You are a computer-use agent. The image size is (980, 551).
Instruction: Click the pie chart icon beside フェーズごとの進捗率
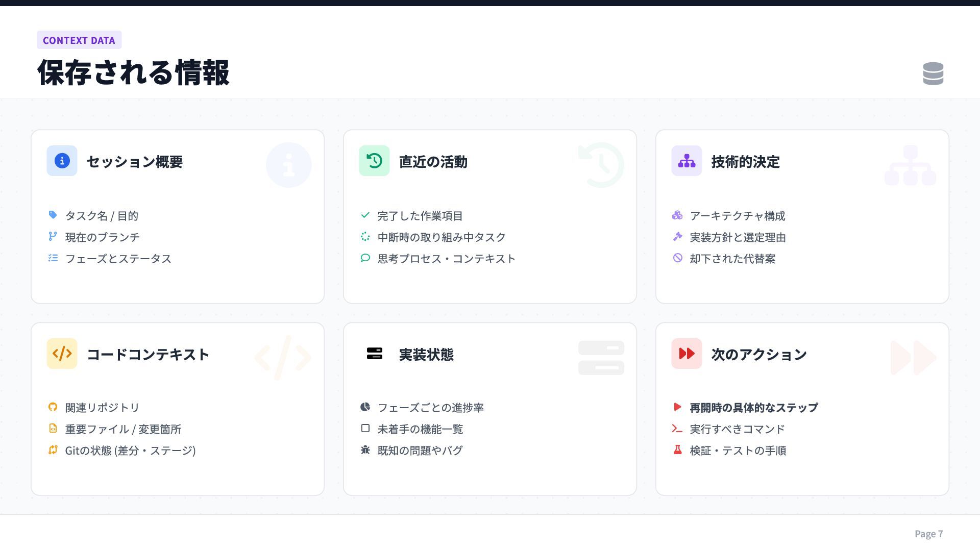(x=365, y=407)
